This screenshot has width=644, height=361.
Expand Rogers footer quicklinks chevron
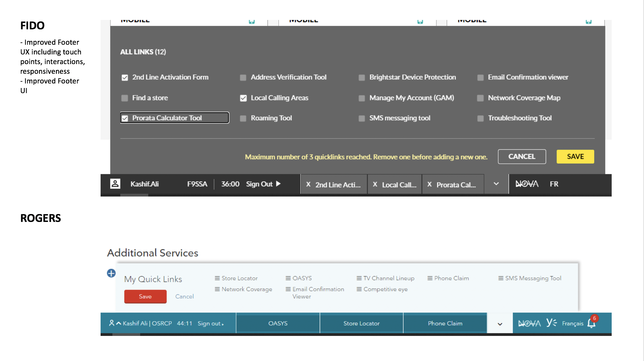pyautogui.click(x=500, y=324)
